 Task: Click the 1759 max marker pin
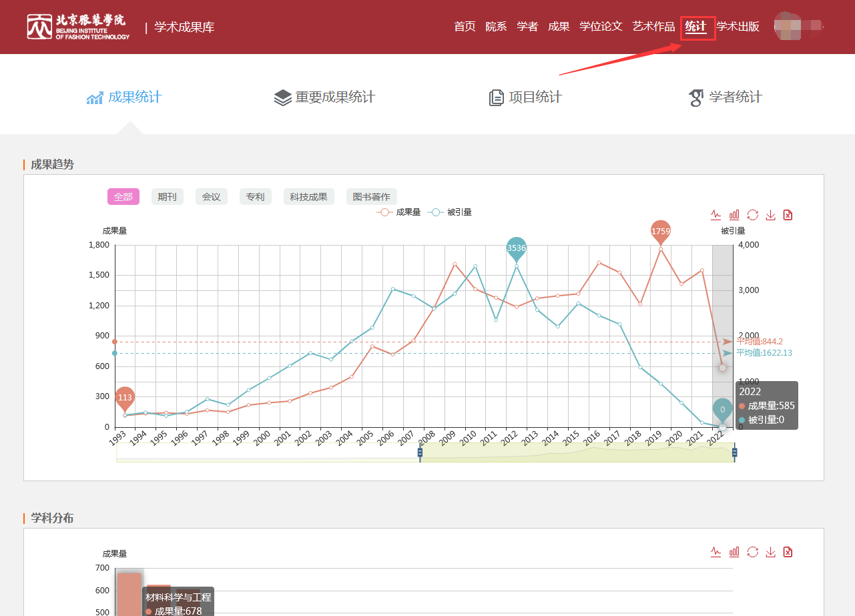point(661,232)
